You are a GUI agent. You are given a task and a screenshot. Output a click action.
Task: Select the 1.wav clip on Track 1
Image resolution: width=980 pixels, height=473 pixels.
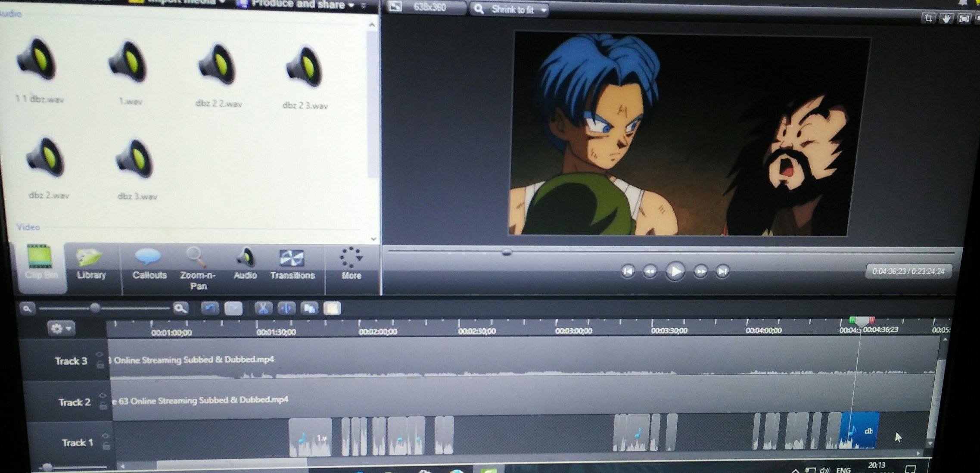[310, 437]
